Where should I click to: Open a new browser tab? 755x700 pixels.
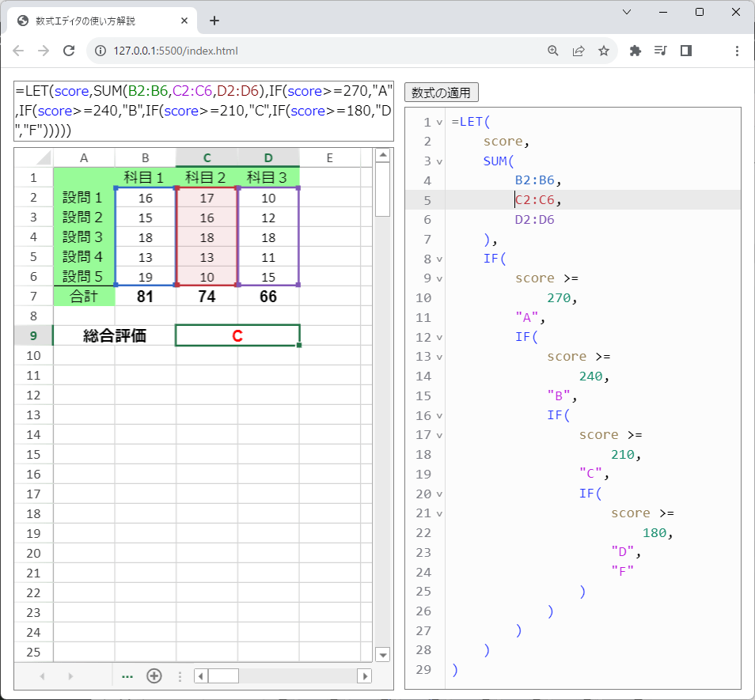pyautogui.click(x=214, y=21)
